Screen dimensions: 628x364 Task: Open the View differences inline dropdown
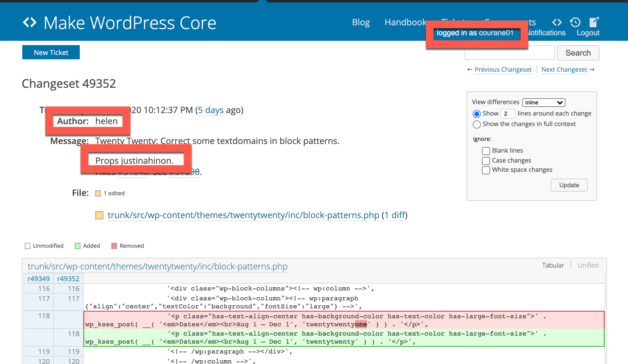(544, 103)
